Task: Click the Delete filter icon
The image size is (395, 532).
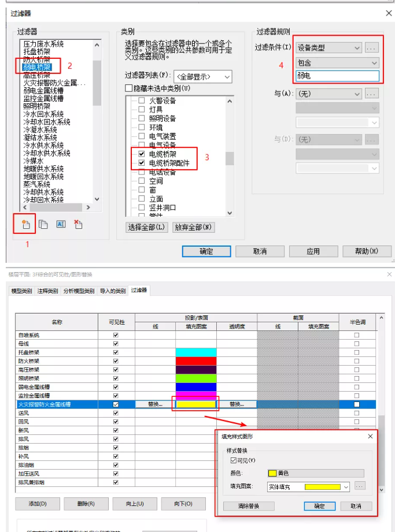Action: pyautogui.click(x=78, y=224)
